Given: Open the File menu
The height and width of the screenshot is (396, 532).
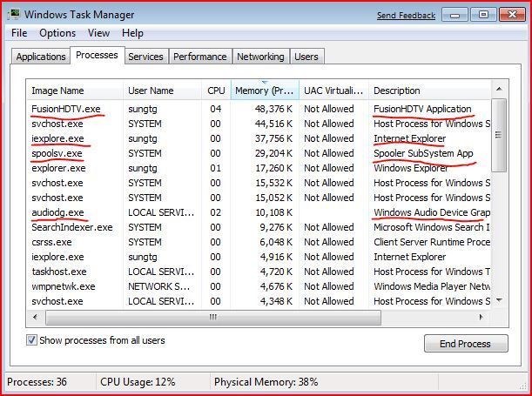Looking at the screenshot, I should pos(19,33).
